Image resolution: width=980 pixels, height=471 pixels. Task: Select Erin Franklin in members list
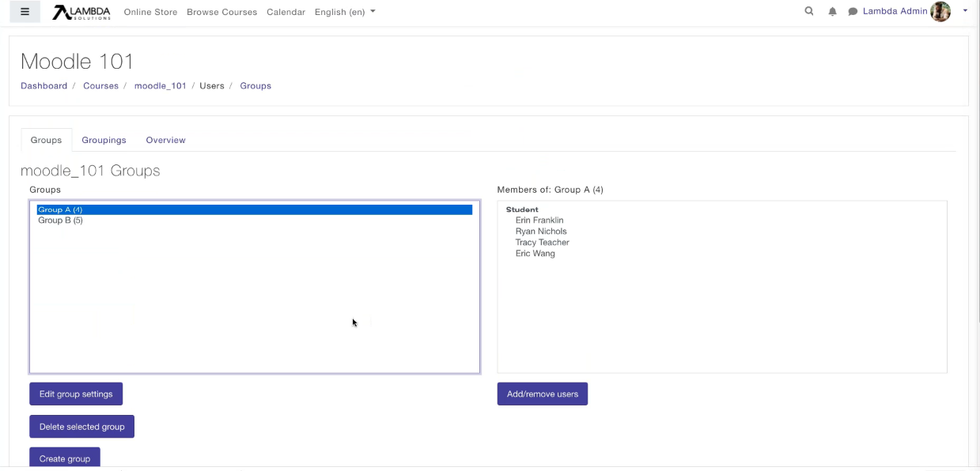539,220
